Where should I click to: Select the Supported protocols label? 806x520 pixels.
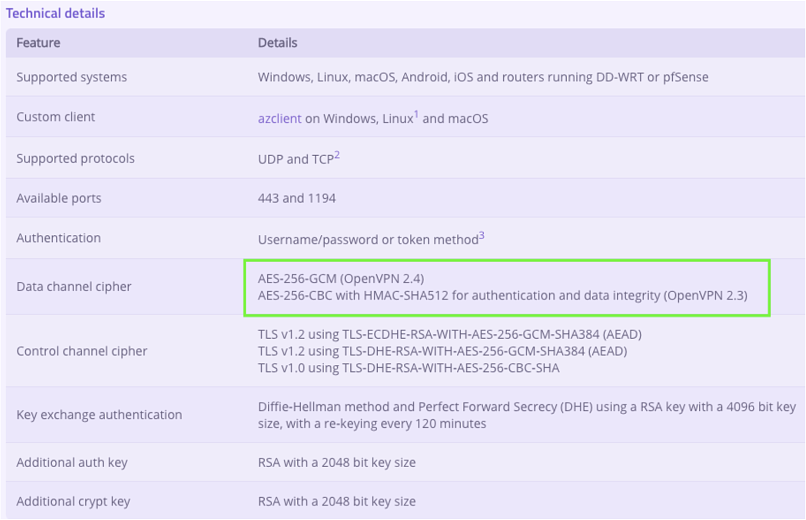click(x=75, y=158)
